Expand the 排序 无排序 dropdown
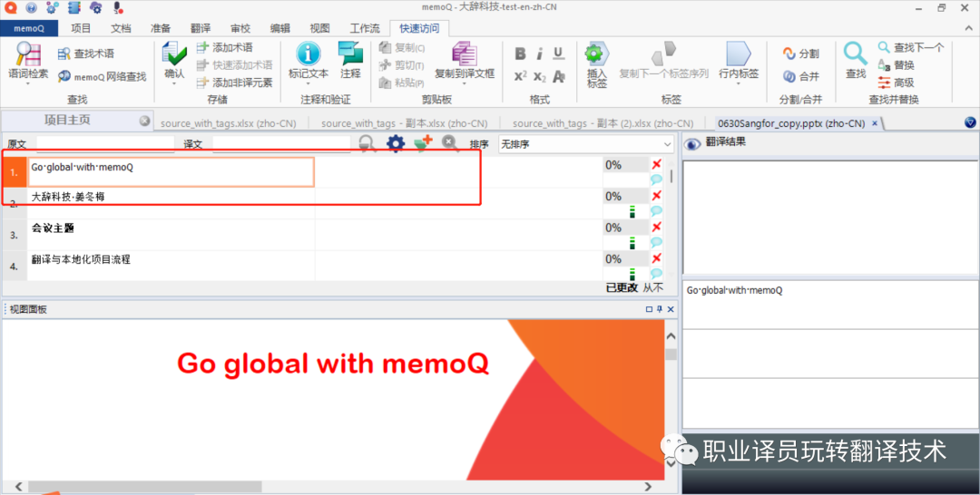 (586, 144)
